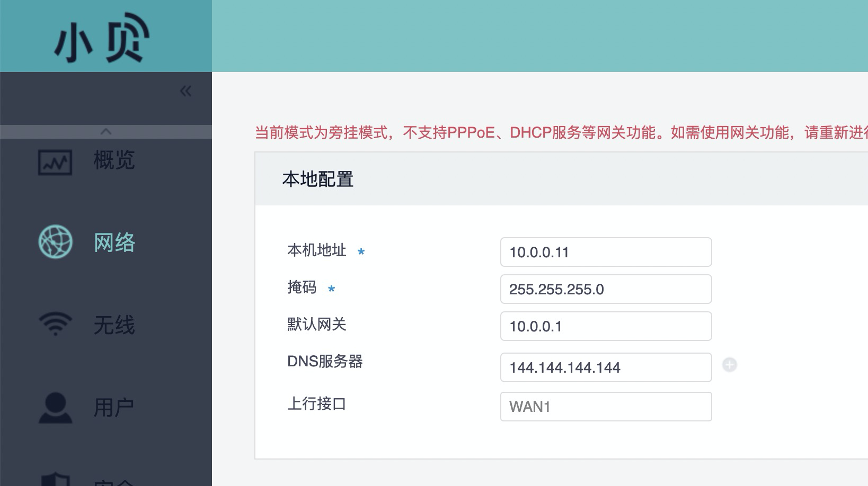Click the 本地配置 panel header

point(561,179)
